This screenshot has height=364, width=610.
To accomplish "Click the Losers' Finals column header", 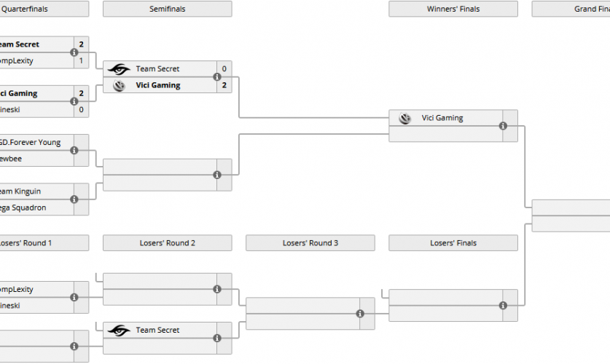I will 453,243.
